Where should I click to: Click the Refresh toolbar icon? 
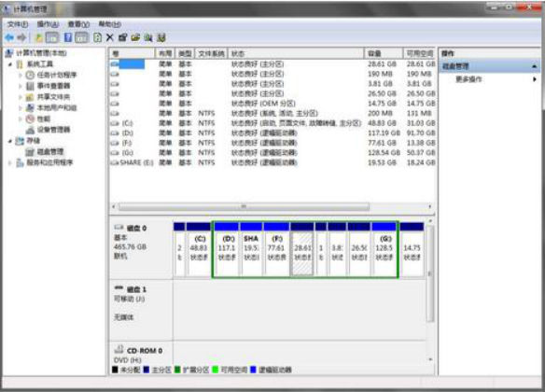coord(98,37)
